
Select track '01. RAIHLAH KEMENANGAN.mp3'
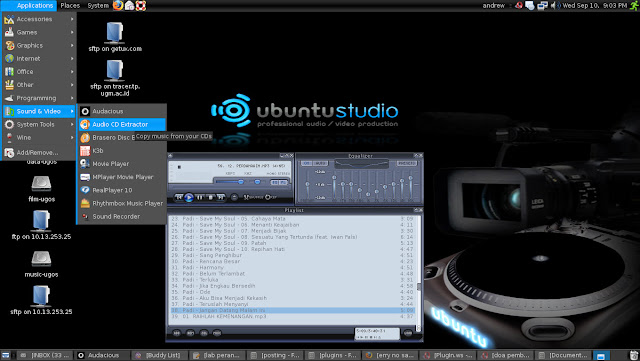[x=293, y=316]
